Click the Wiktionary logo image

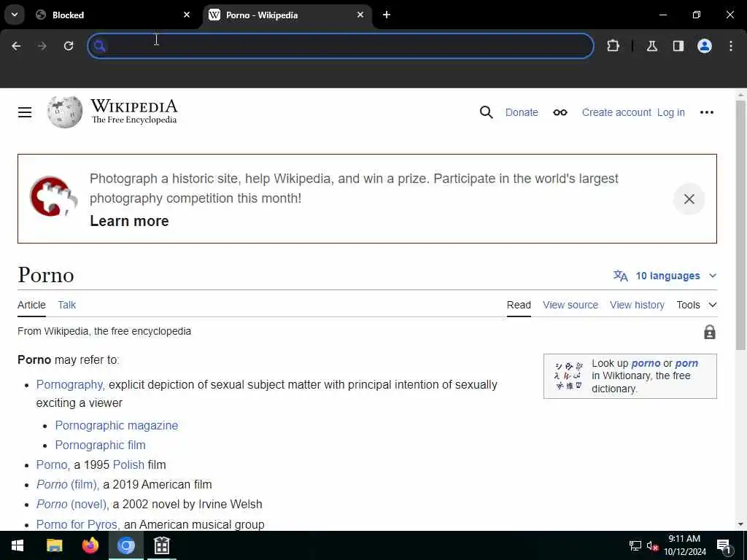coord(568,376)
